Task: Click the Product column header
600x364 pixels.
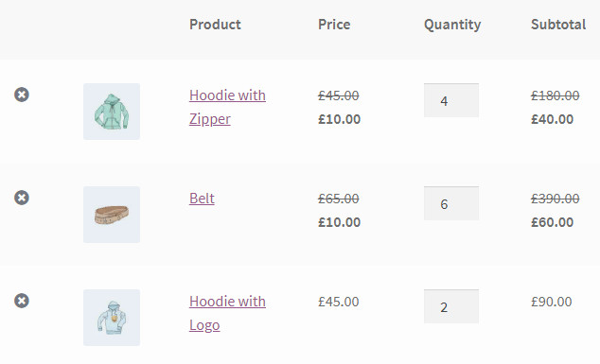Action: pos(215,25)
